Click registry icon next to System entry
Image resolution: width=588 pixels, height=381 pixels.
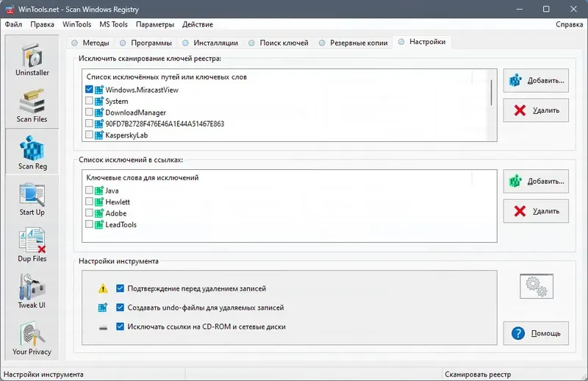point(99,101)
